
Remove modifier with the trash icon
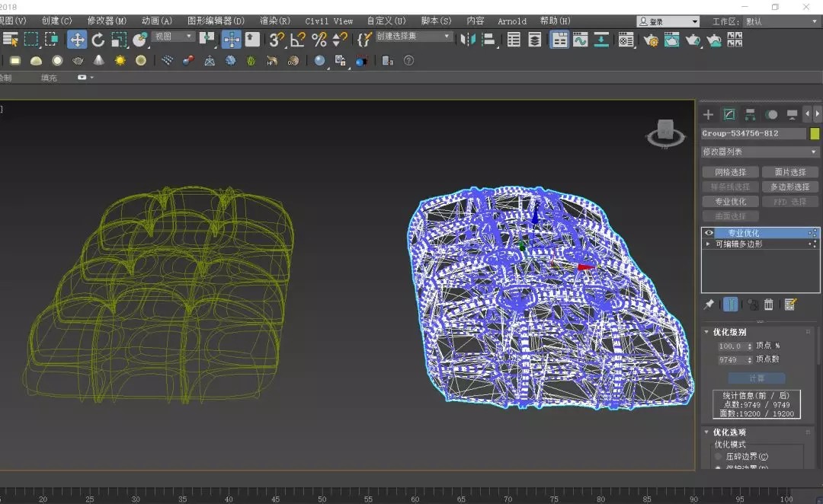click(769, 305)
